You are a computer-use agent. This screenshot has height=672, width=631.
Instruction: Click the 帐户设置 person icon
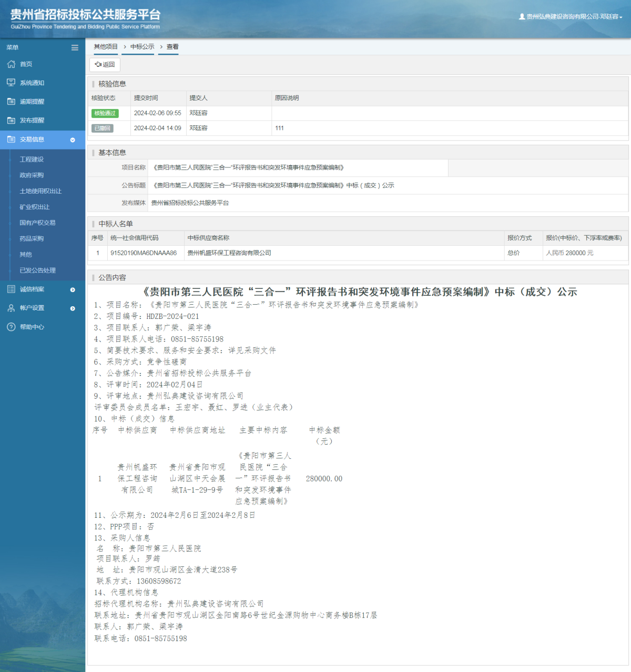tap(11, 308)
